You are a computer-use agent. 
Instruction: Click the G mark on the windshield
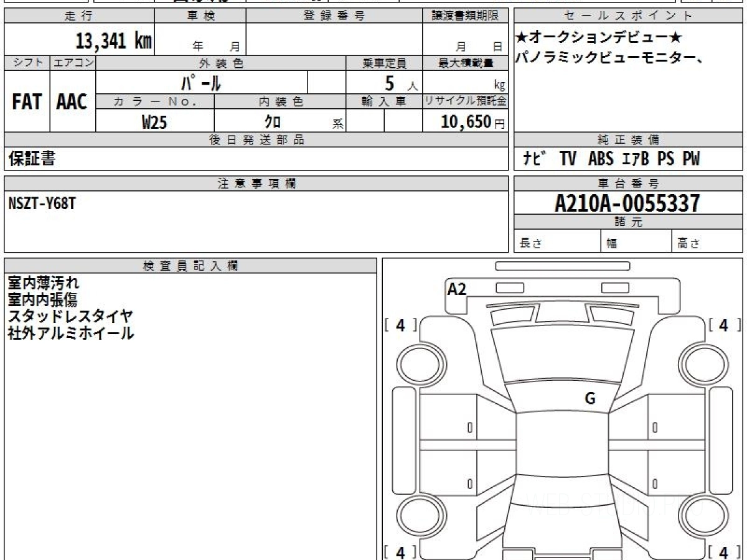coord(590,398)
